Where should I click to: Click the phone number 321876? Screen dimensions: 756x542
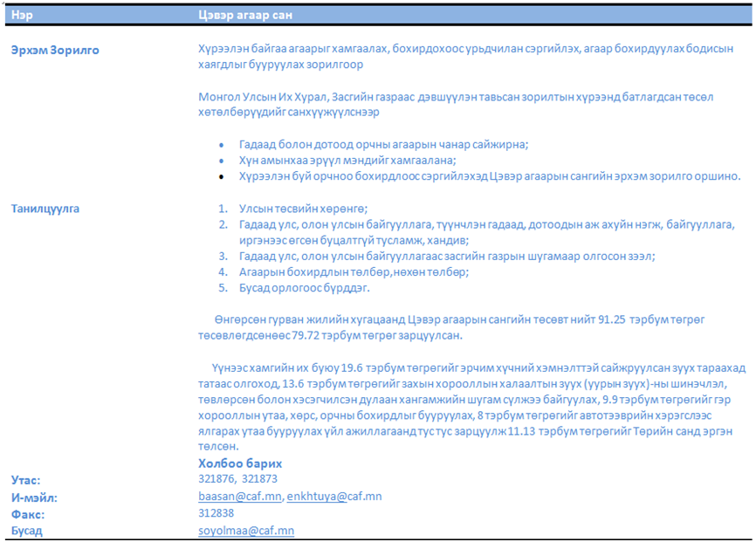(216, 479)
